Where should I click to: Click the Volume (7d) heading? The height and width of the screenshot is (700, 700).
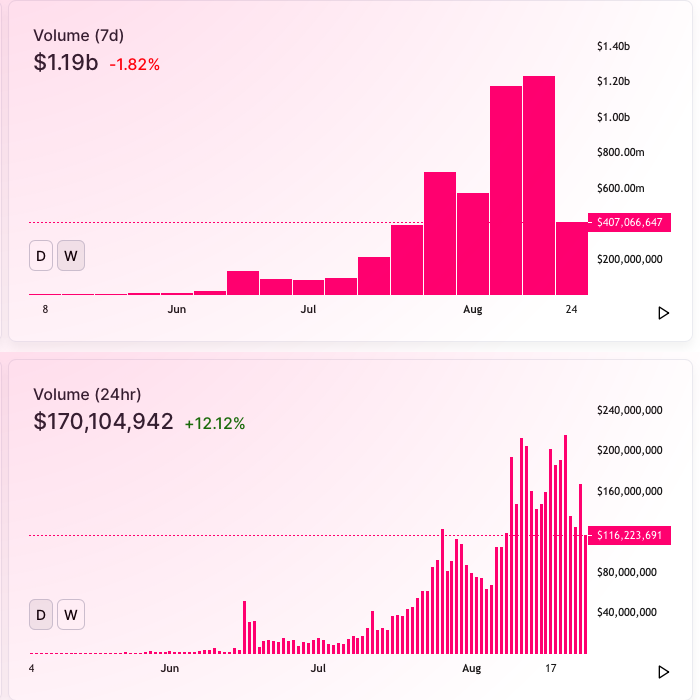pos(79,35)
